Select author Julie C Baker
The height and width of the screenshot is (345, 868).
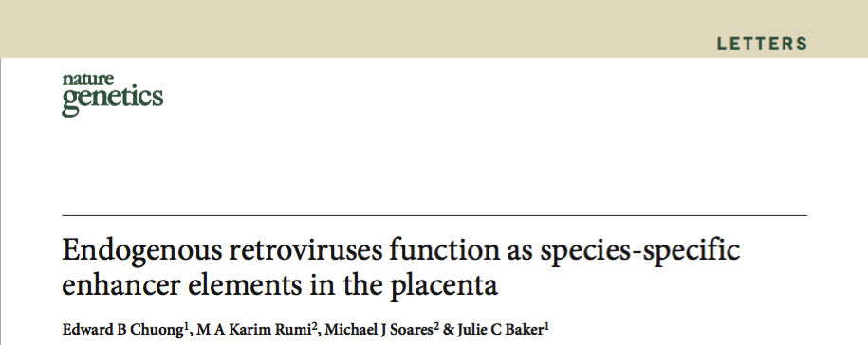tap(501, 330)
